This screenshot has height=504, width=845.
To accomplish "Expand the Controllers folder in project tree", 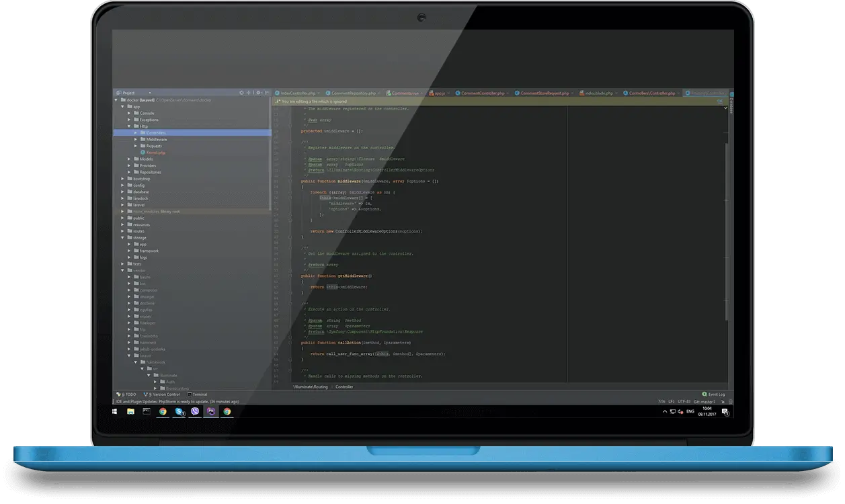I will click(135, 133).
